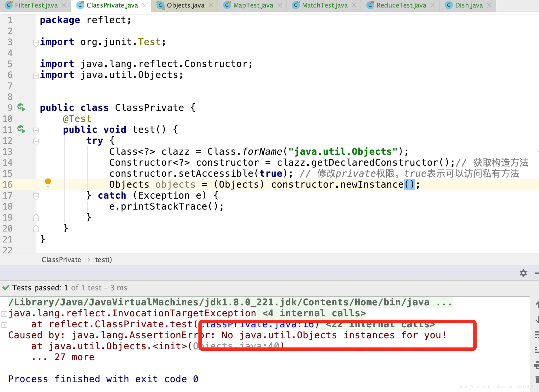Click the ClassPrivate breadcrumb
Viewport: 539px width, 392px height.
(61, 260)
